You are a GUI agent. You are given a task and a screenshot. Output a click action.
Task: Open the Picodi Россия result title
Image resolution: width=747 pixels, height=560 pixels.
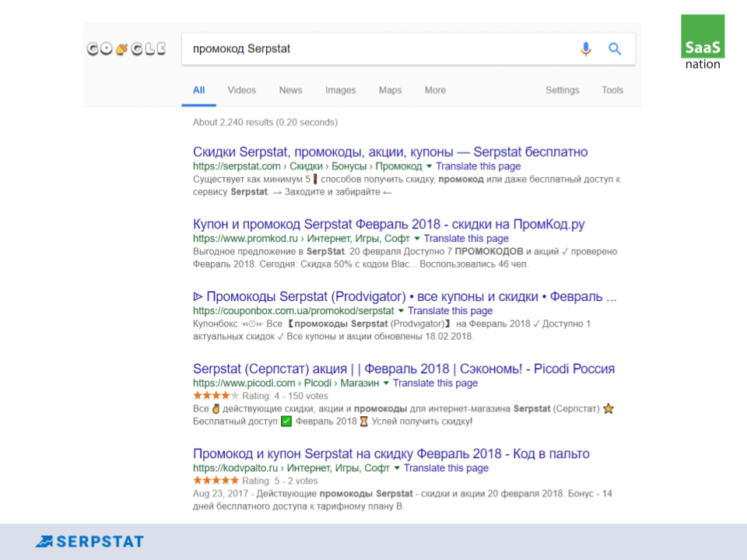pos(404,369)
